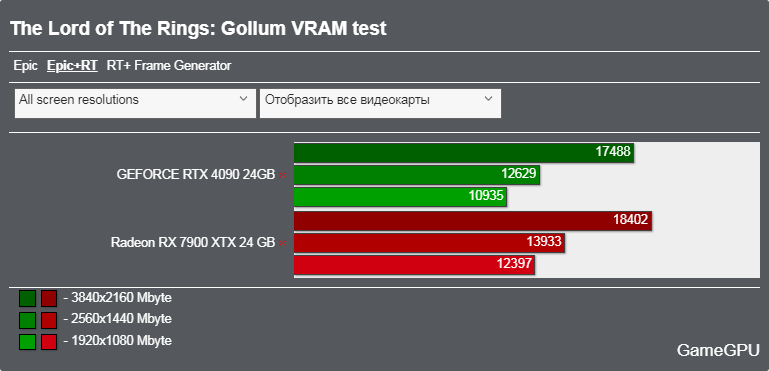Viewport: 769px width, 371px height.
Task: Click bright green 1920x1080 legend square
Action: [x=27, y=342]
